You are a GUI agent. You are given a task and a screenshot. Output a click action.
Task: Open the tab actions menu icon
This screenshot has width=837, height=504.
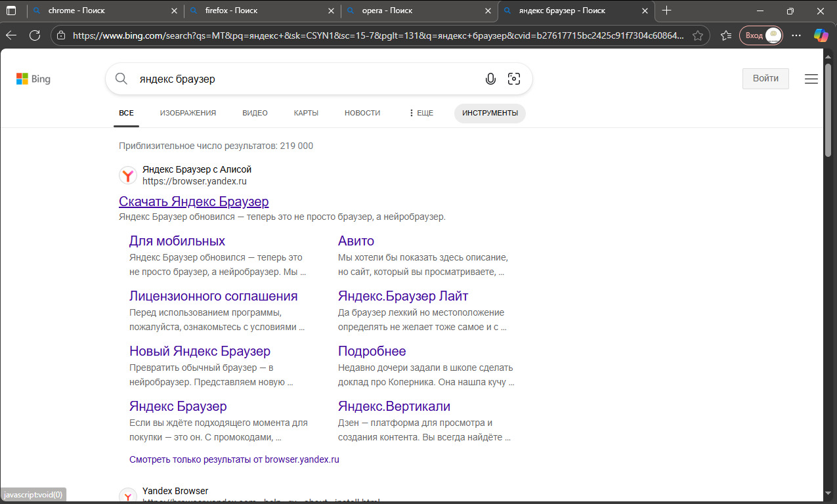click(11, 10)
